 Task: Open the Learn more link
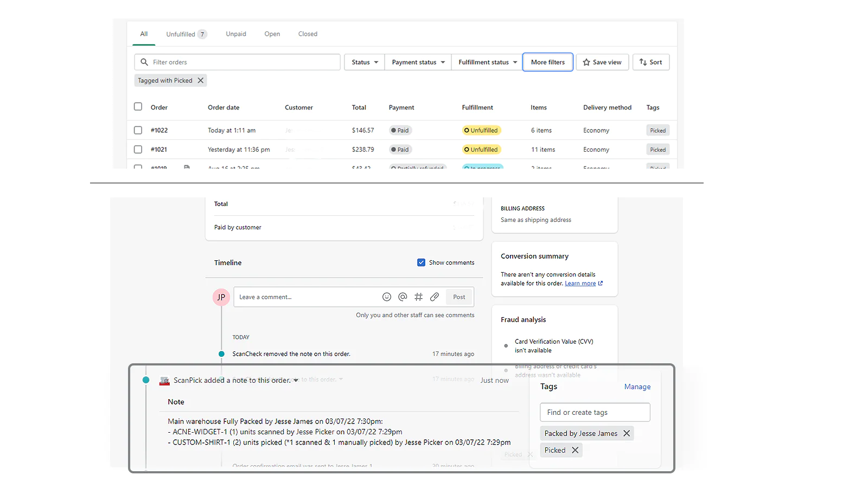click(580, 284)
